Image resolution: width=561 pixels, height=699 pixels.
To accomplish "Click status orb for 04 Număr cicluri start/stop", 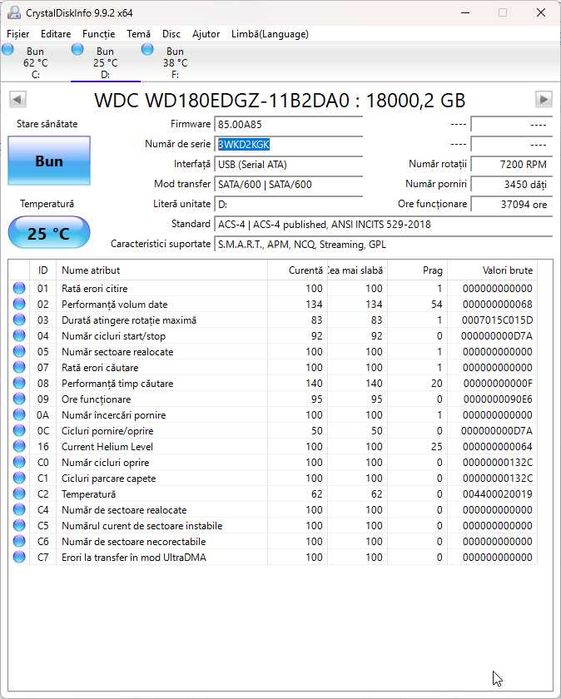I will tap(19, 336).
